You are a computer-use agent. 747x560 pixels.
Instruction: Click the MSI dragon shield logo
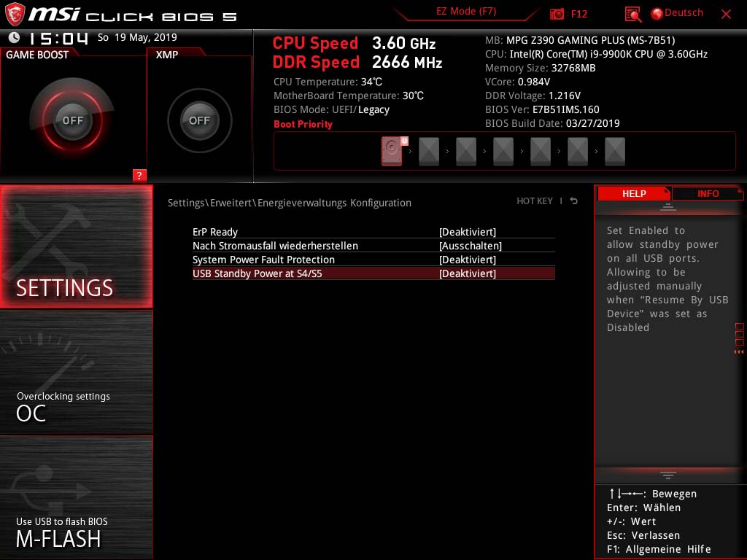[15, 15]
